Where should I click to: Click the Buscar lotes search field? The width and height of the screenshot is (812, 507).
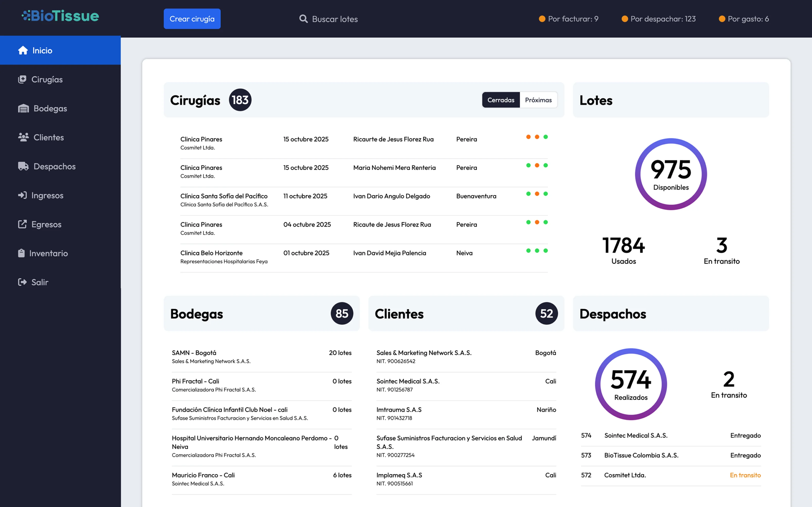click(334, 19)
